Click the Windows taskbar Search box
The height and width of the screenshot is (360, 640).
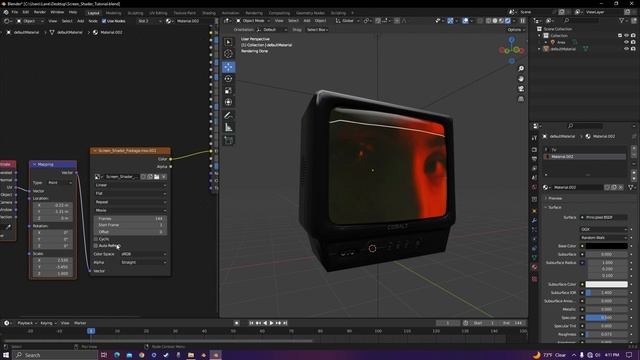tap(55, 355)
